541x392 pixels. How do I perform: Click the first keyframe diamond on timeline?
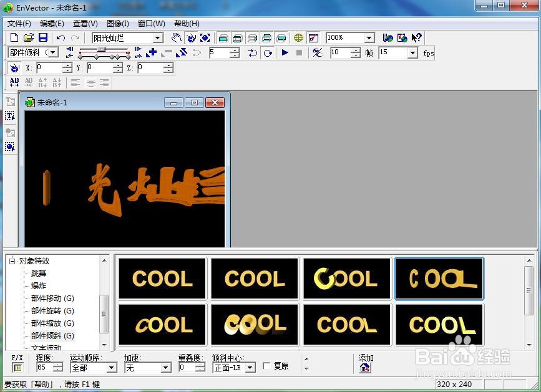80,57
